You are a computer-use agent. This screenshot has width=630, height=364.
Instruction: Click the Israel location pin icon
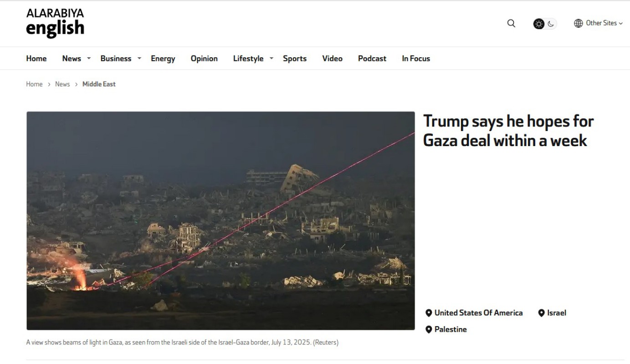coord(541,313)
